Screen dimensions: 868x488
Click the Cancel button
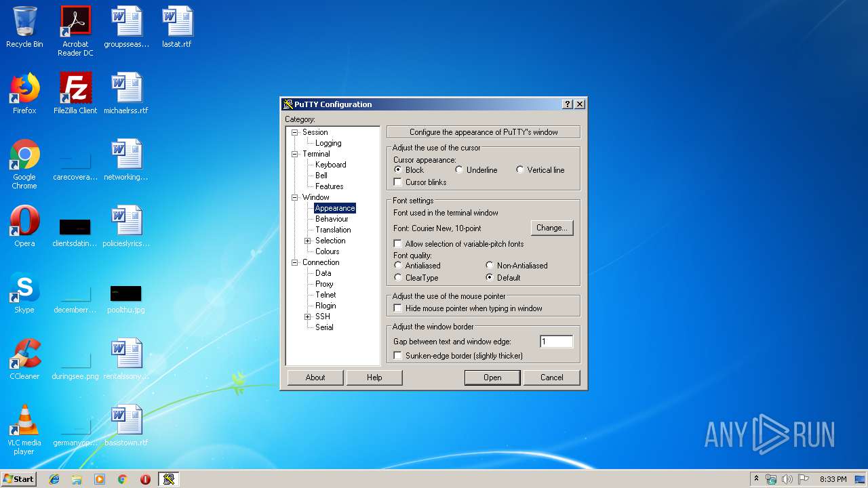point(551,378)
